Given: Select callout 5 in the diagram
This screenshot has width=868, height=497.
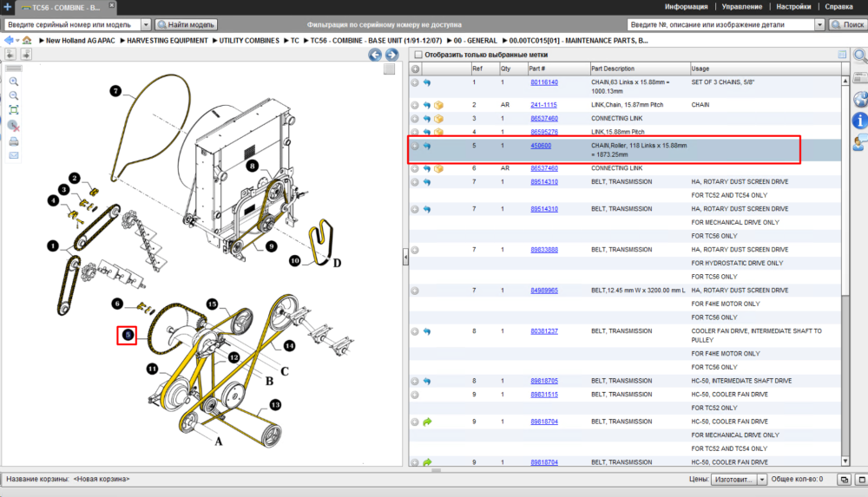Looking at the screenshot, I should (x=128, y=335).
